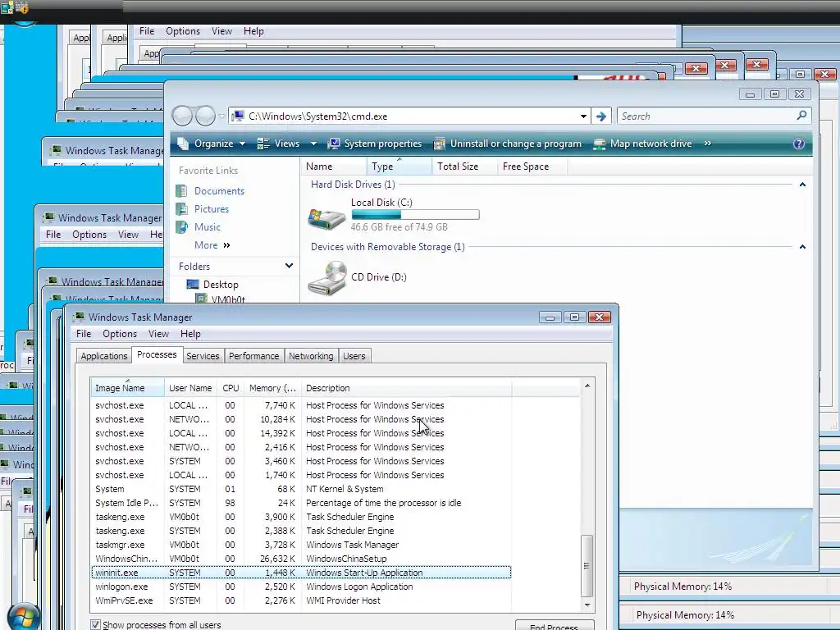Sort drives by Type column

coord(399,167)
